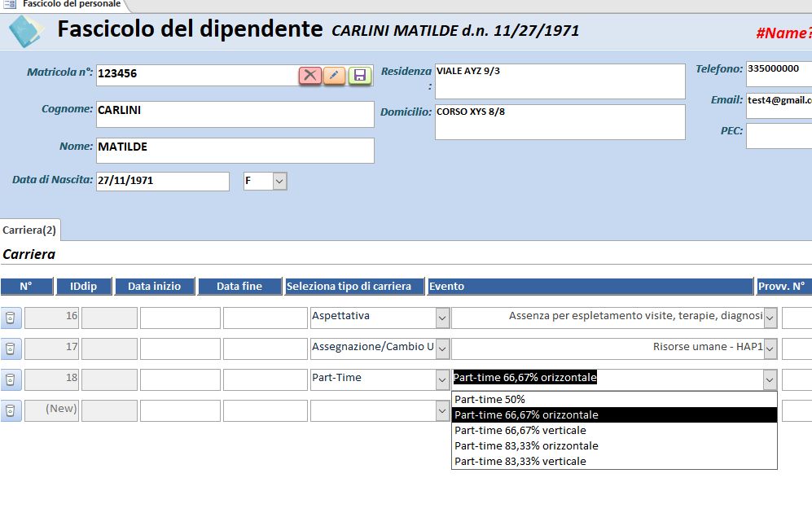Click the Nome field MATILDE
The width and height of the screenshot is (812, 513).
pyautogui.click(x=235, y=151)
